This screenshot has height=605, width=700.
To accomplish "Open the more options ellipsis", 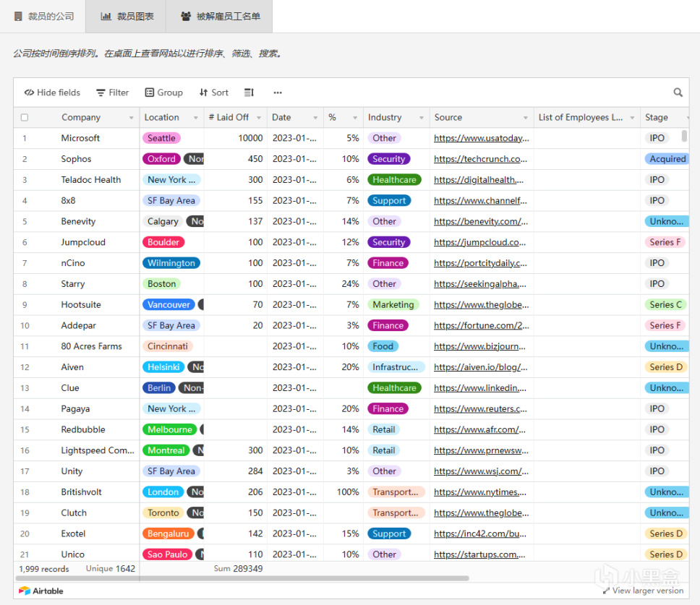I will [x=278, y=93].
